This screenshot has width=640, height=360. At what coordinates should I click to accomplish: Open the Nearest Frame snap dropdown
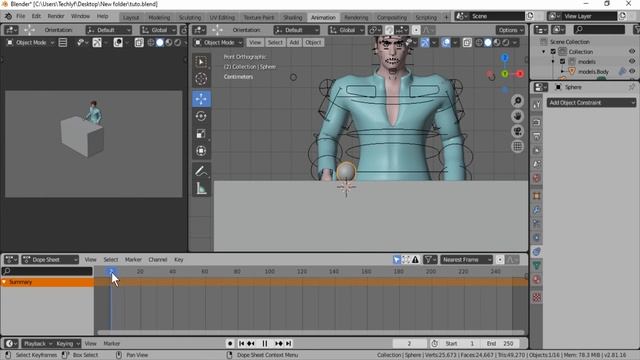pos(467,260)
